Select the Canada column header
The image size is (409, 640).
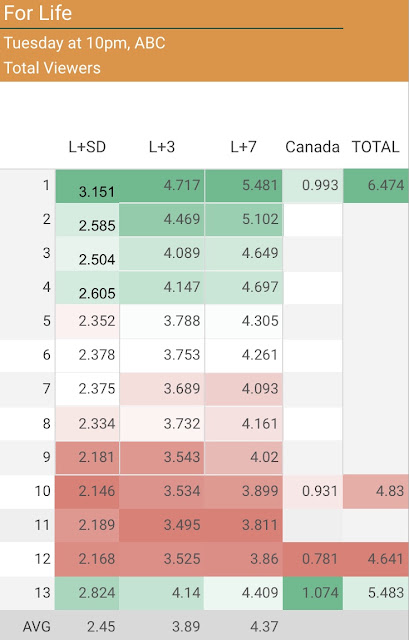[x=312, y=147]
